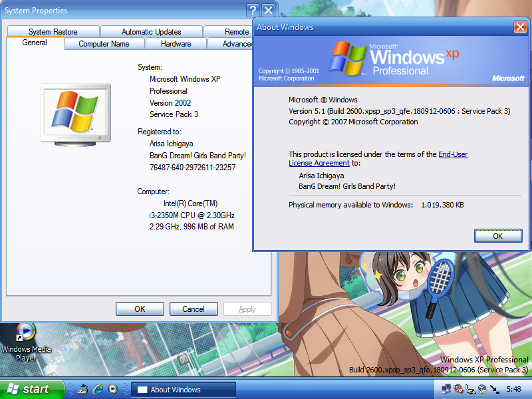
Task: Click the 'Version 5.1 (Build 2600...' line
Action: tap(400, 111)
